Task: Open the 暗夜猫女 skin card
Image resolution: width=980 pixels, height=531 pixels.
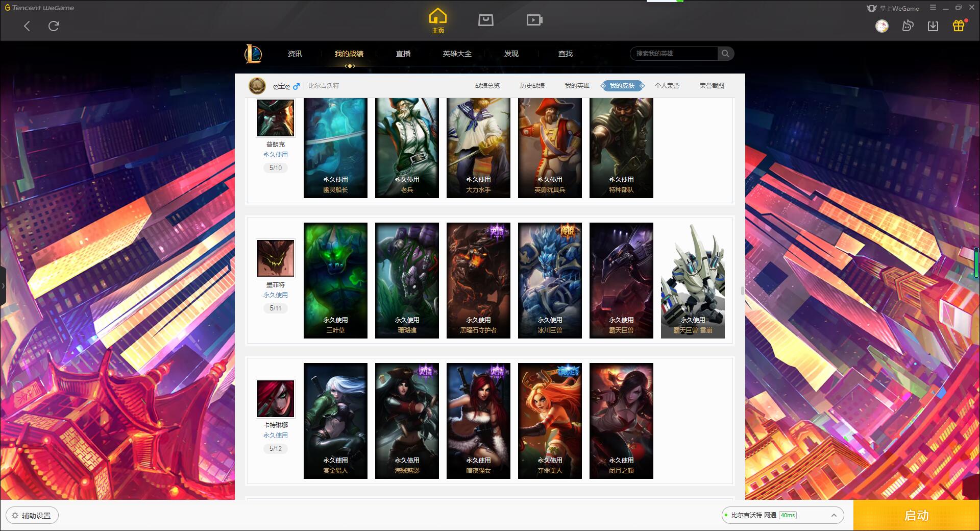Action: click(478, 421)
